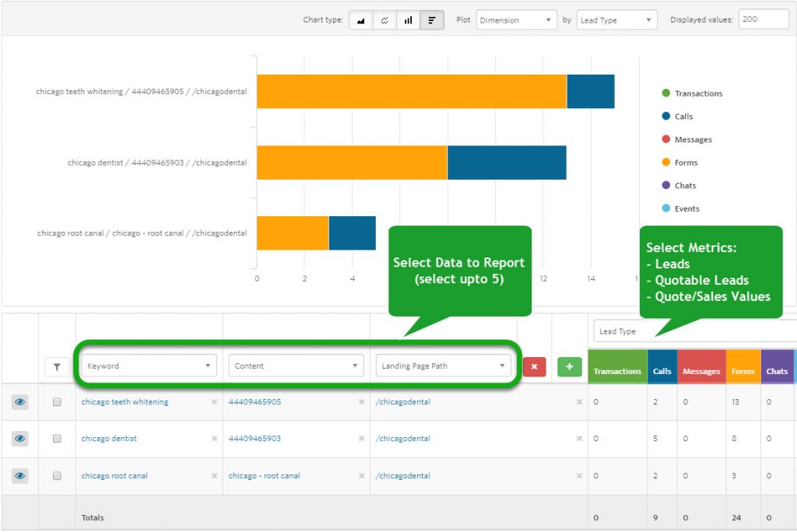Select the line chart type icon
Screen dimensions: 797x532
(x=384, y=20)
